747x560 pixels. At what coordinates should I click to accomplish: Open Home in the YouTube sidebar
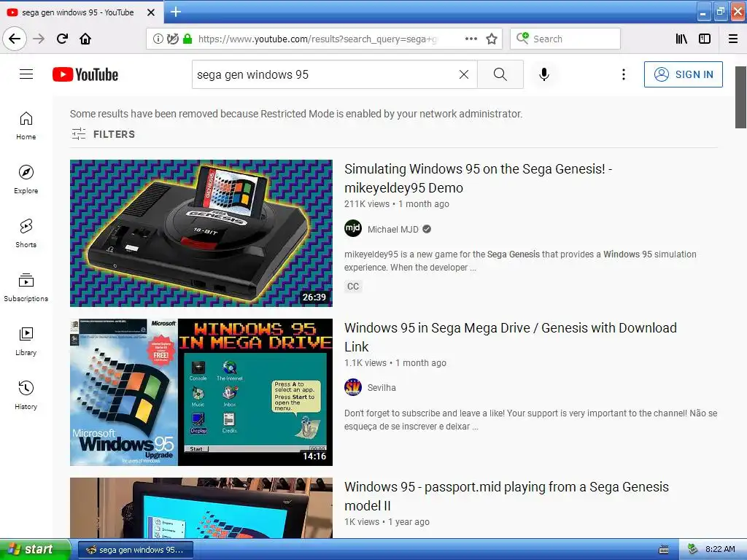click(x=26, y=125)
